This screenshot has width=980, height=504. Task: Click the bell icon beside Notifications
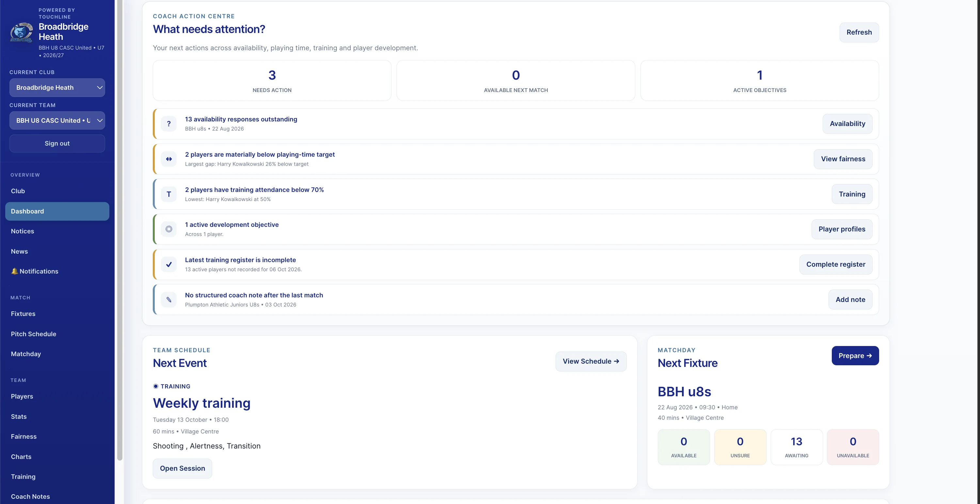coord(14,271)
